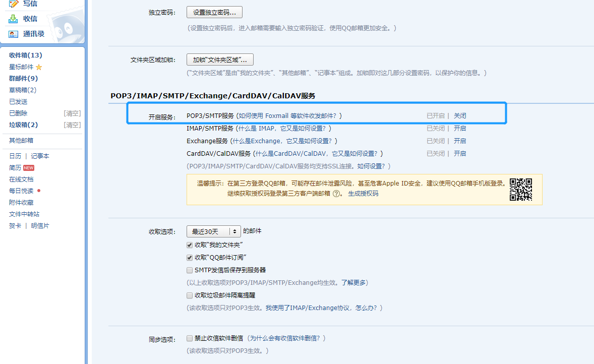
Task: Open 明信片 link in sidebar
Action: click(40, 226)
